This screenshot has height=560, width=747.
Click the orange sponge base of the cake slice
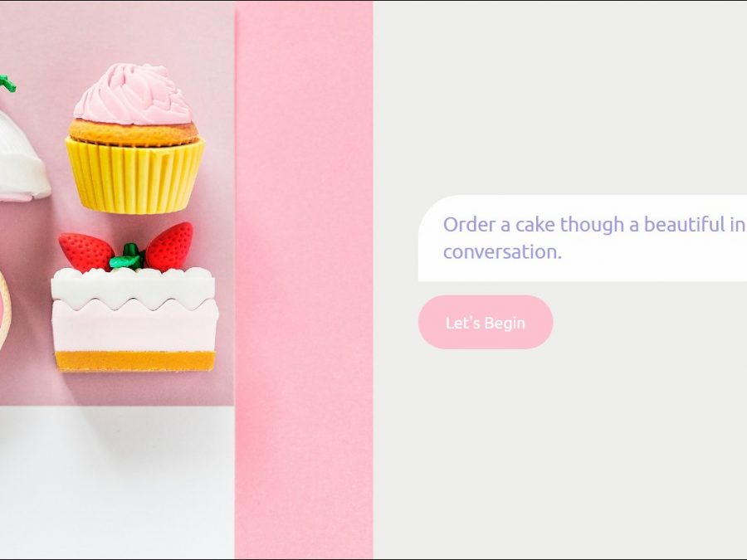[x=135, y=362]
